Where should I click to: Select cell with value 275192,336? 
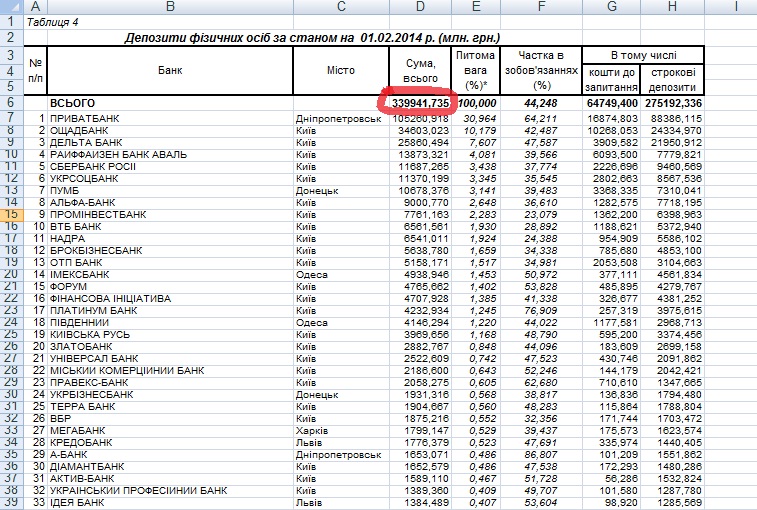click(x=672, y=103)
